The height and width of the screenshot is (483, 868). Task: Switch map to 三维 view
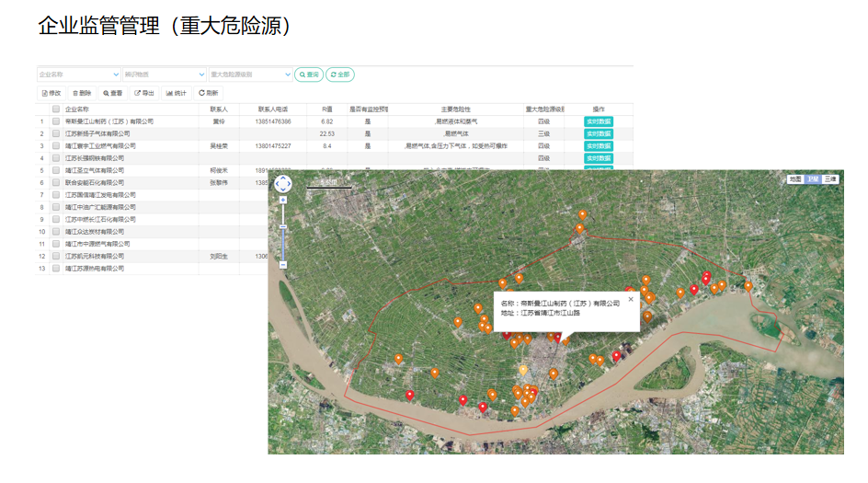pyautogui.click(x=829, y=179)
